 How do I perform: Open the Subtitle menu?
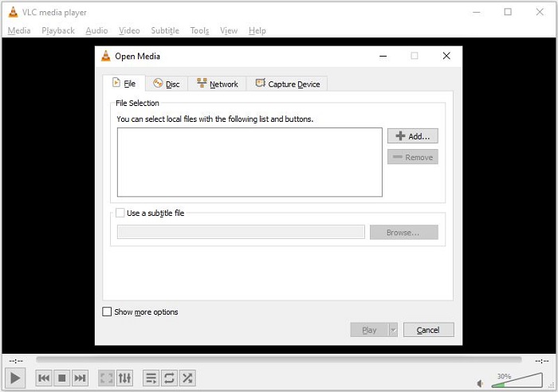[x=165, y=30]
